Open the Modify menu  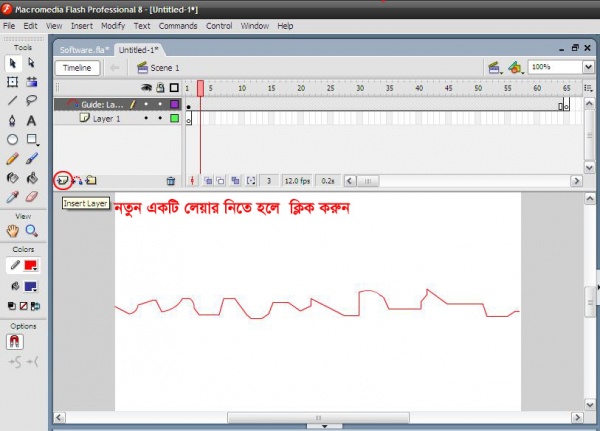tap(113, 26)
